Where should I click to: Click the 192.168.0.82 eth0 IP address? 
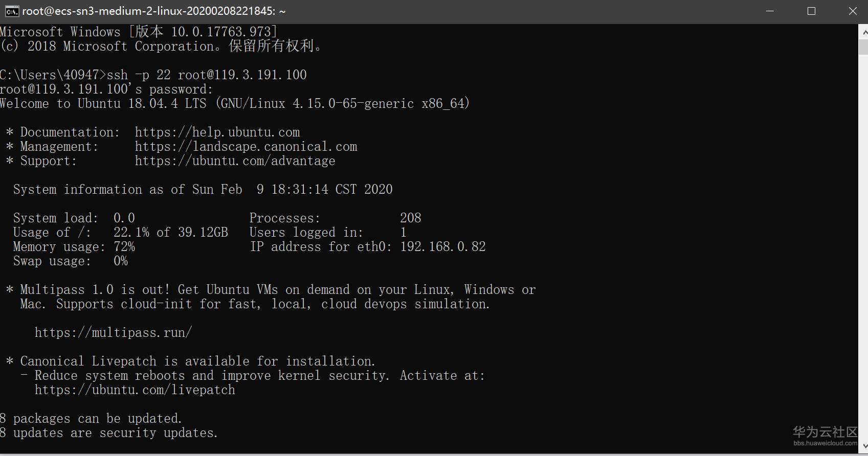[x=442, y=247]
